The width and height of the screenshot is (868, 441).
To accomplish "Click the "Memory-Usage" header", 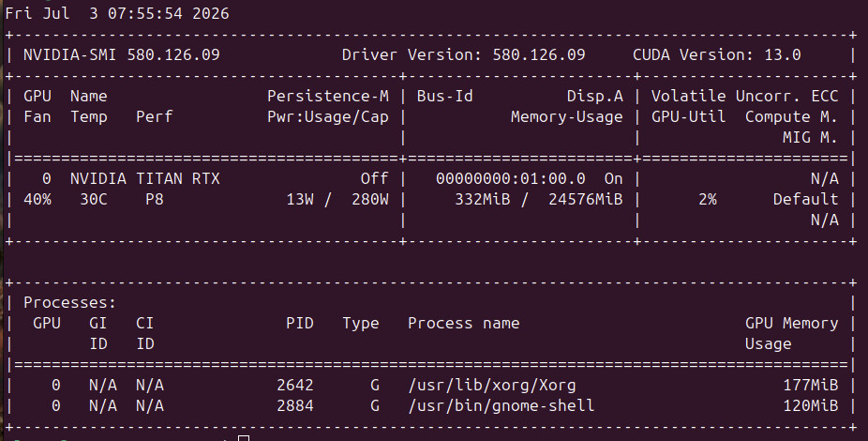I will click(x=567, y=117).
